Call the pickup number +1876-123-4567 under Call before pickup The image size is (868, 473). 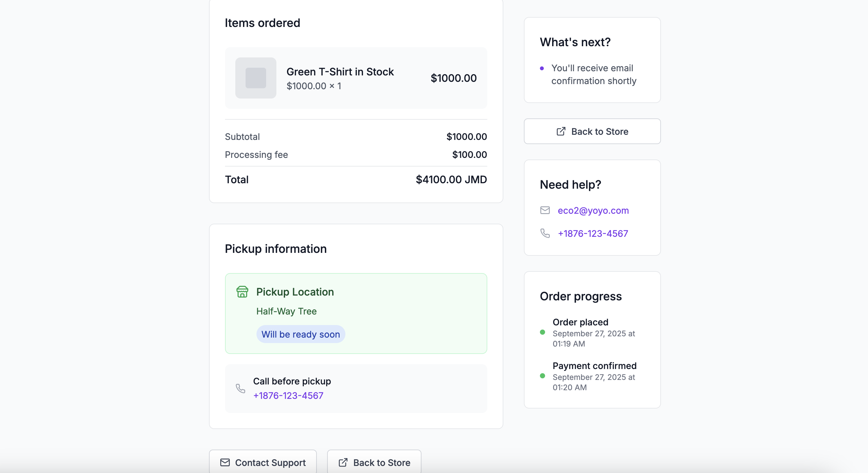point(288,396)
